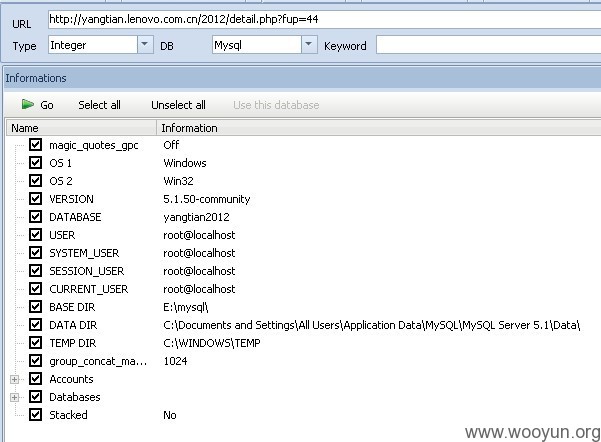Image resolution: width=601 pixels, height=442 pixels.
Task: Click the DATA DIR path value
Action: point(371,325)
